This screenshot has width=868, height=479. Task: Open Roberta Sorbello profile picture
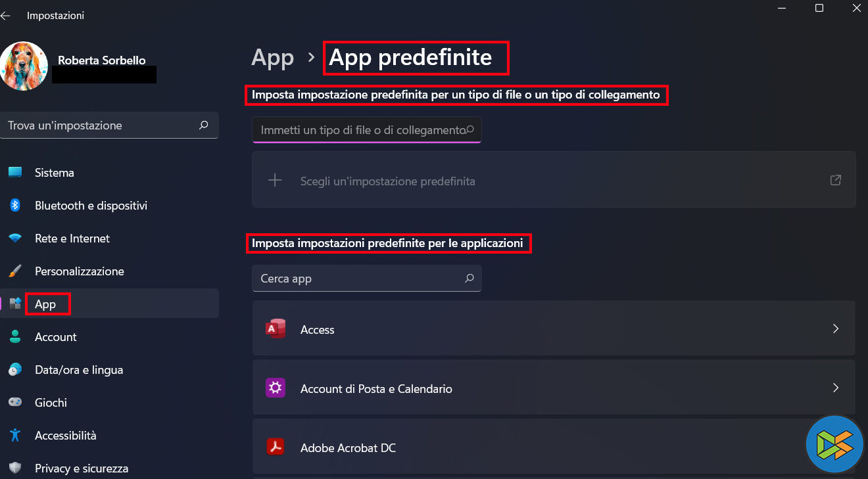(24, 66)
